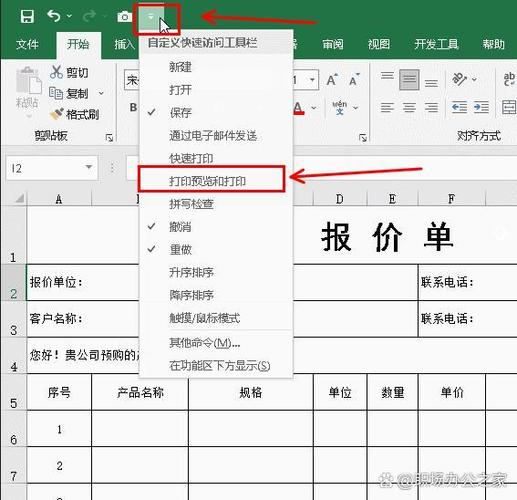517x500 pixels.
Task: Click the 复制 copy button
Action: 69,93
